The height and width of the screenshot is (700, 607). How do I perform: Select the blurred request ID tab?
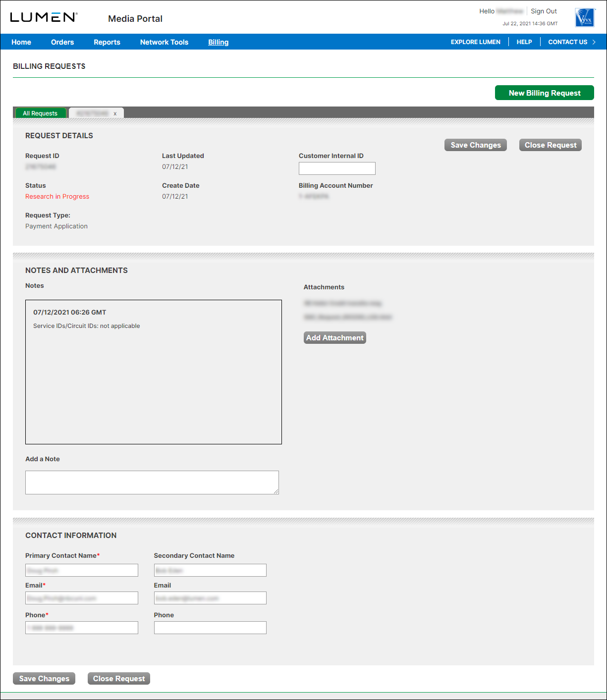(x=93, y=113)
